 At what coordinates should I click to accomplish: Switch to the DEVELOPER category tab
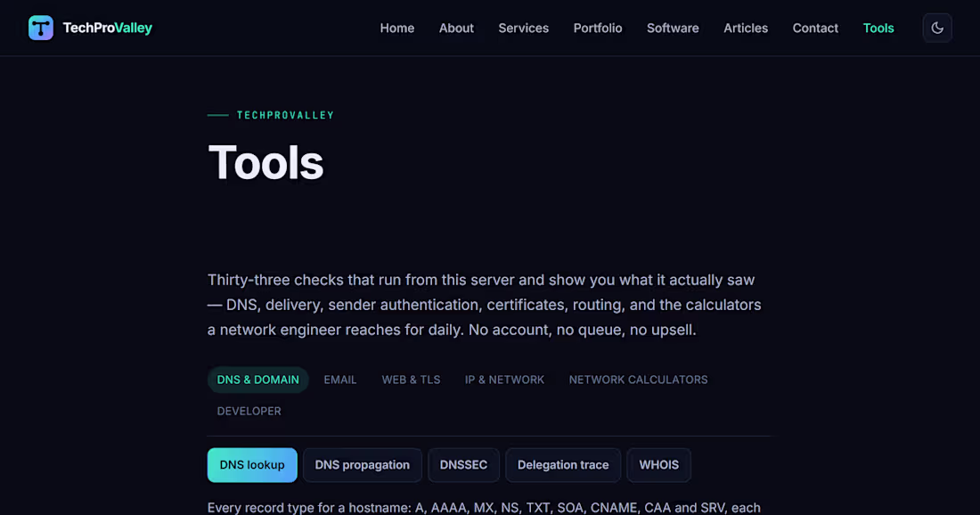coord(249,411)
